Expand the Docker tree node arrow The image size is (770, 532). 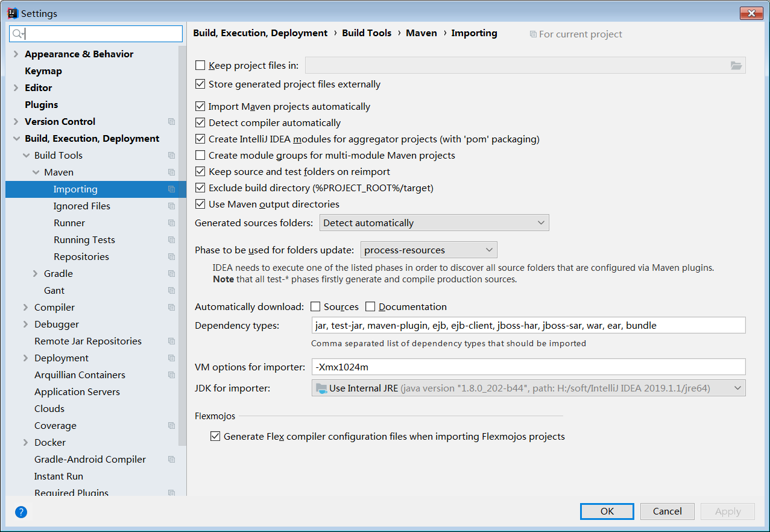click(x=26, y=443)
